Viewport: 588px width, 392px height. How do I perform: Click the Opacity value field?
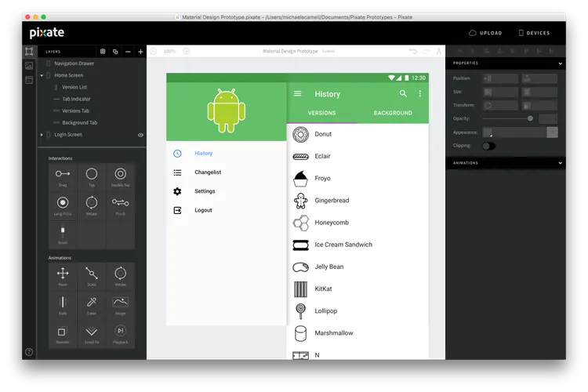click(548, 119)
